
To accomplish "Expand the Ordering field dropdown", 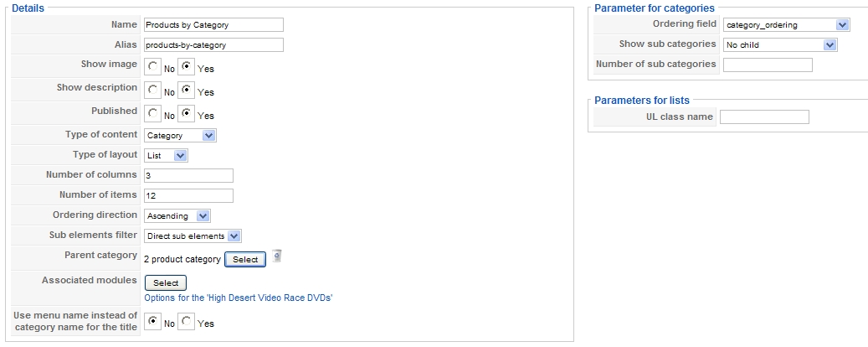I will [787, 25].
